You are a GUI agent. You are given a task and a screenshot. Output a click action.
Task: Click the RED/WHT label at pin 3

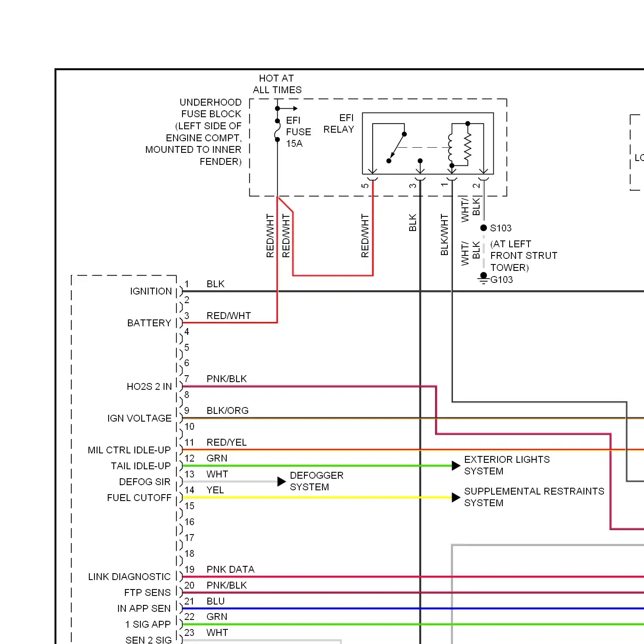click(228, 316)
